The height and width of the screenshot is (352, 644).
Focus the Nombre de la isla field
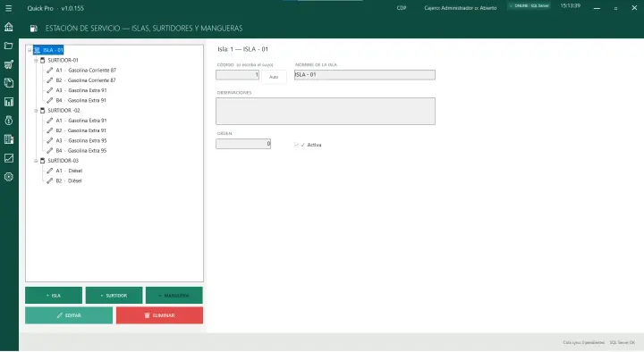click(365, 75)
